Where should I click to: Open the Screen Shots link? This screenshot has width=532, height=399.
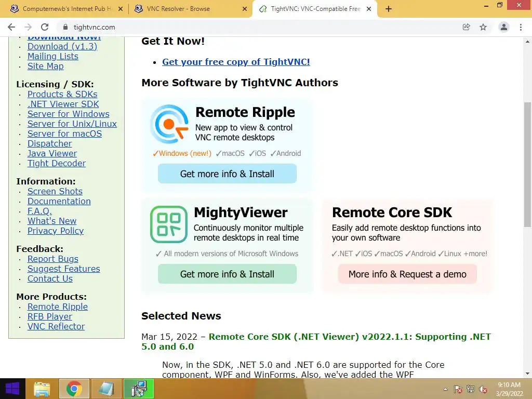point(55,191)
